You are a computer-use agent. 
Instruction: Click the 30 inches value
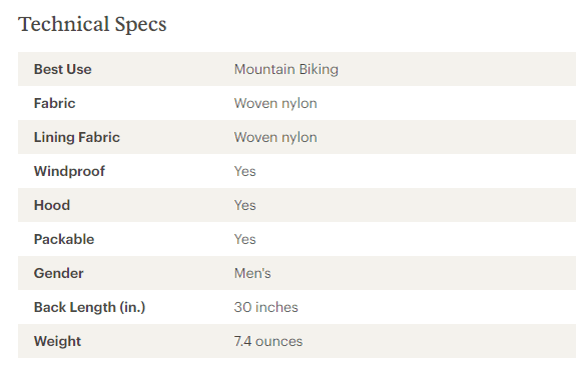coord(266,307)
